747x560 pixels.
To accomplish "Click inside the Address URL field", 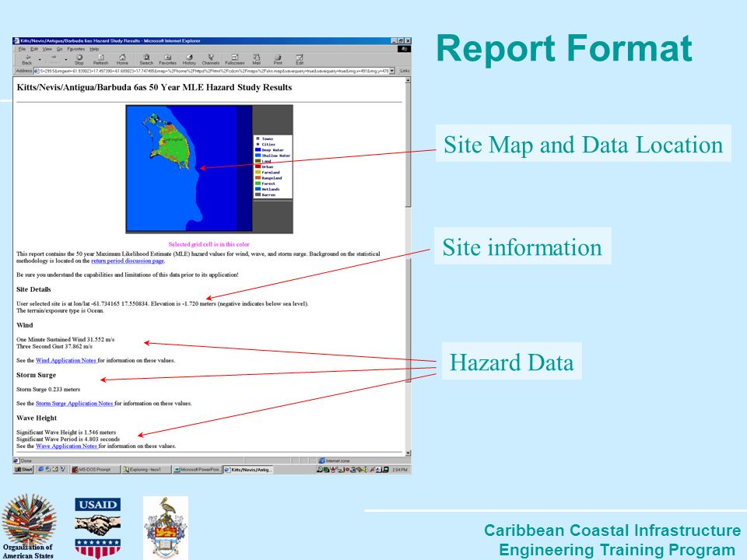I will (x=215, y=71).
